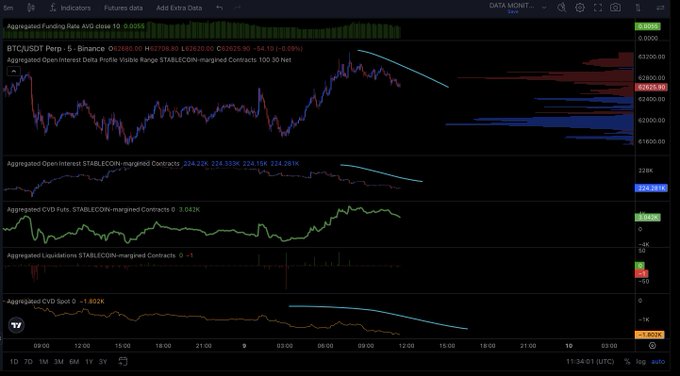Select the Open Interest Delta Profile indicator label

tap(149, 60)
